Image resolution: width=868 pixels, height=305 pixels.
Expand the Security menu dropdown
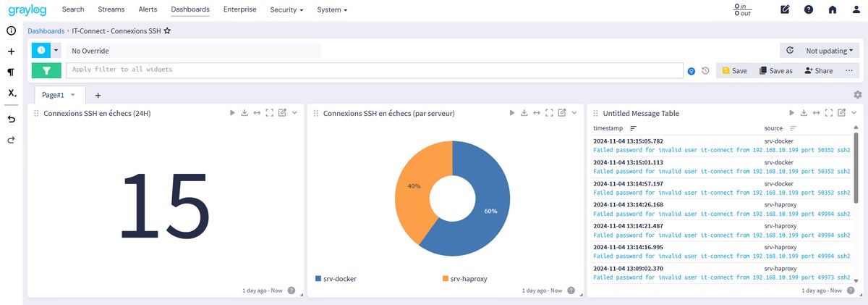point(286,10)
